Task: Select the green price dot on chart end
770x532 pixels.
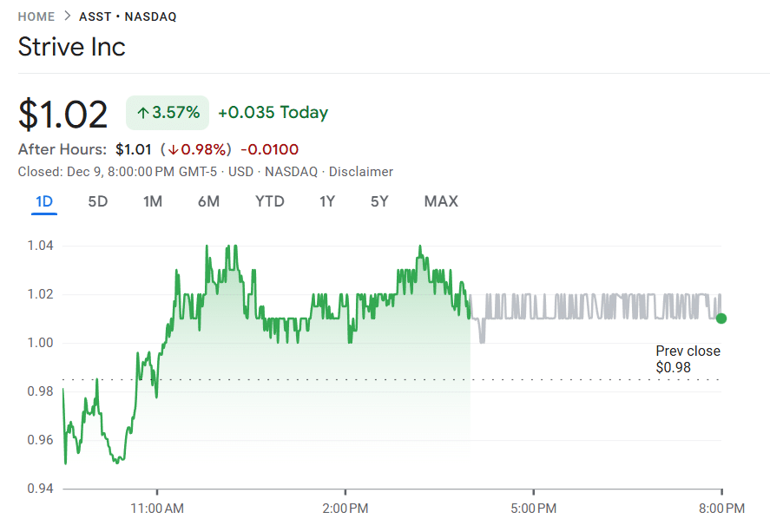Action: coord(721,318)
